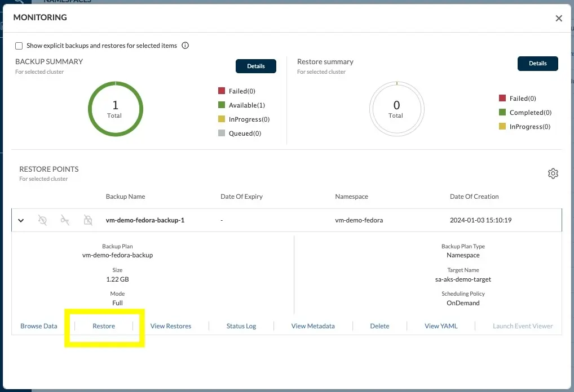Click the Namespace column header
Viewport: 574px width, 392px height.
click(x=351, y=197)
